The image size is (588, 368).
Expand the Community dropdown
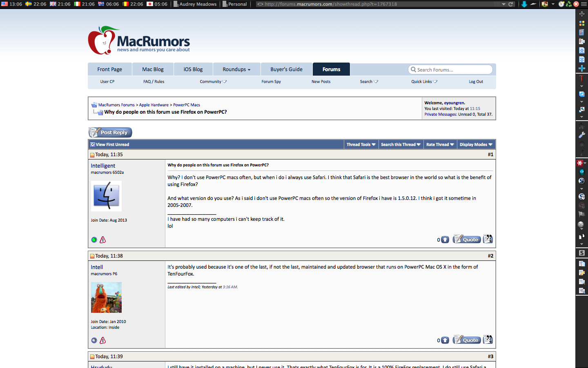213,82
